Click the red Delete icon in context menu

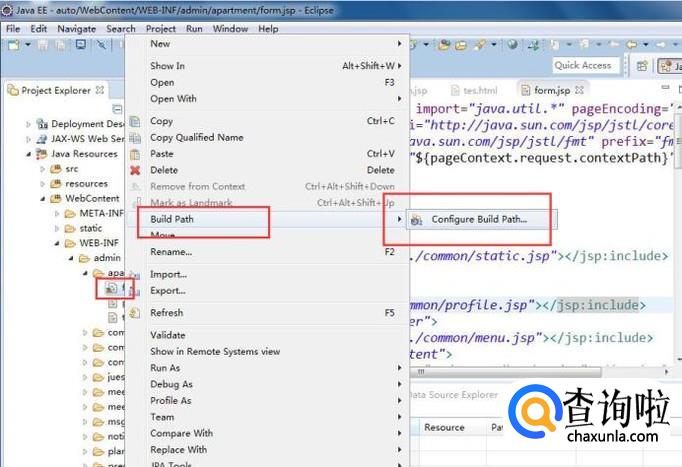[136, 170]
